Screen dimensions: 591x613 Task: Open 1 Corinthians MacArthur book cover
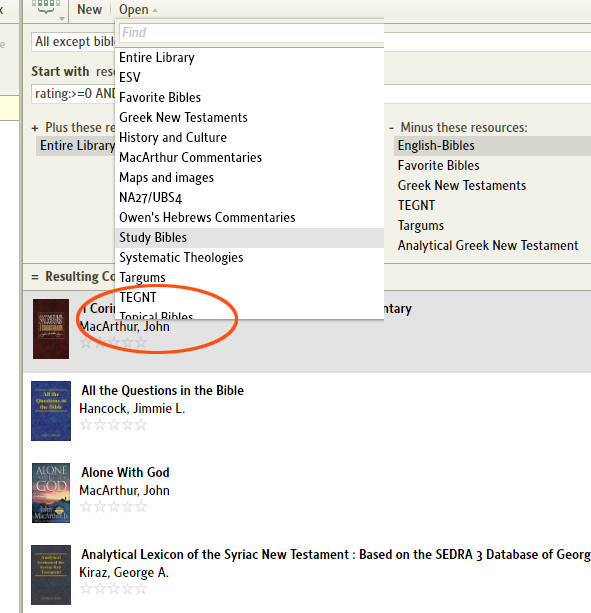[51, 329]
